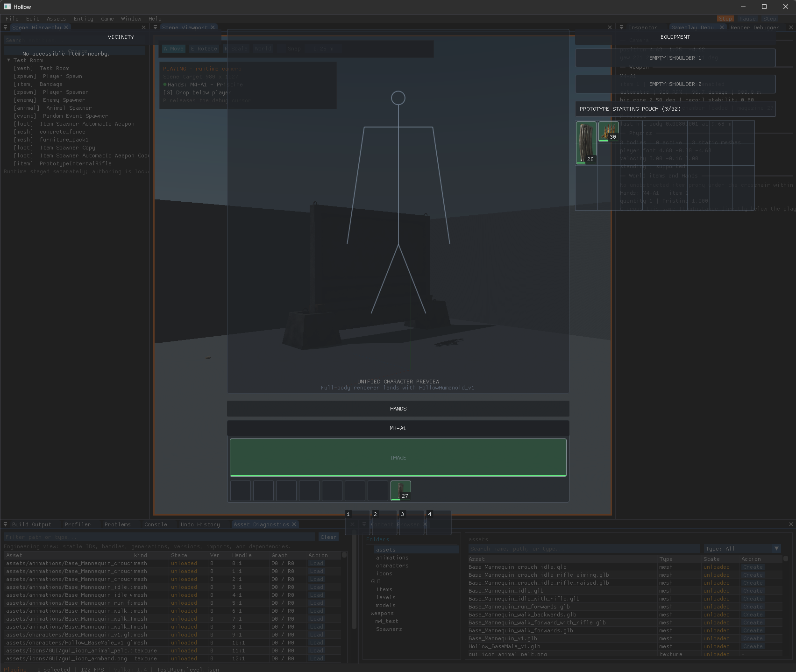Toggle the Snap option in viewport toolbar
Viewport: 796px width, 672px height.
(x=294, y=49)
